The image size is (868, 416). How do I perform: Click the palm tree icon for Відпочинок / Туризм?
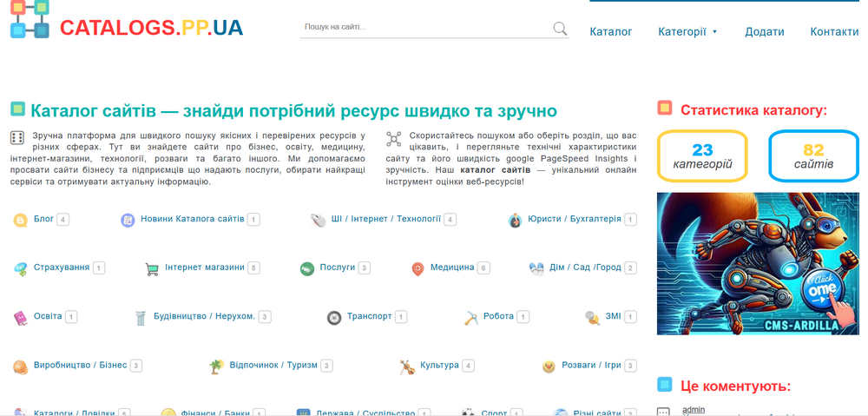pos(216,366)
